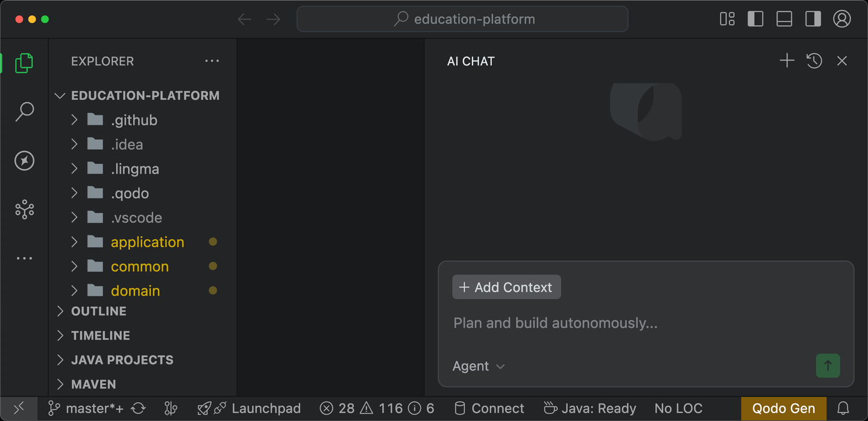Open AI chat history icon

814,61
